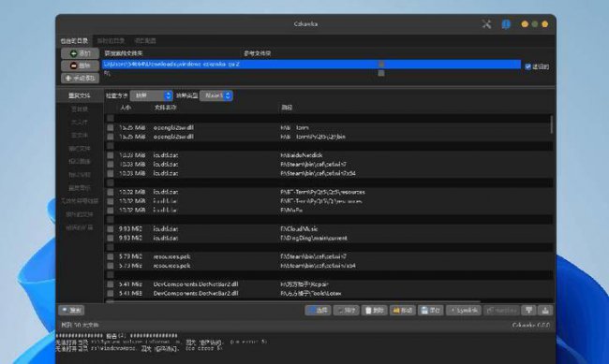Sort results by File Name column header

click(x=165, y=108)
